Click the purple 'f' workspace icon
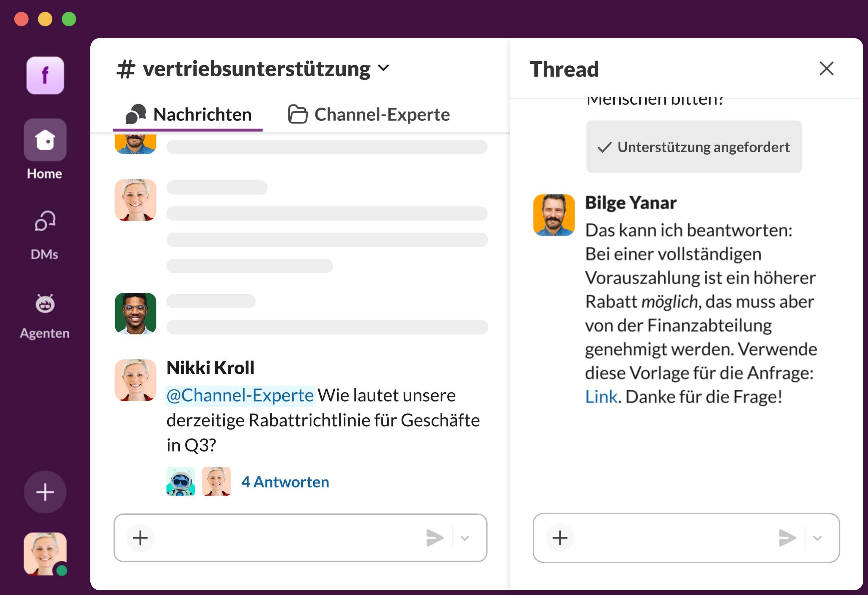The image size is (868, 595). [45, 75]
